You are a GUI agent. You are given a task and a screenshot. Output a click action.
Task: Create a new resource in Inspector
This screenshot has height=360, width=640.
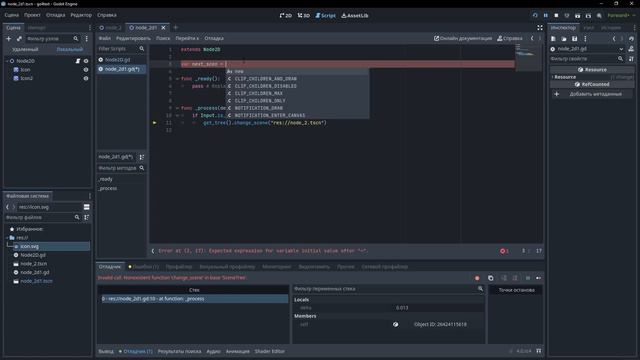553,39
